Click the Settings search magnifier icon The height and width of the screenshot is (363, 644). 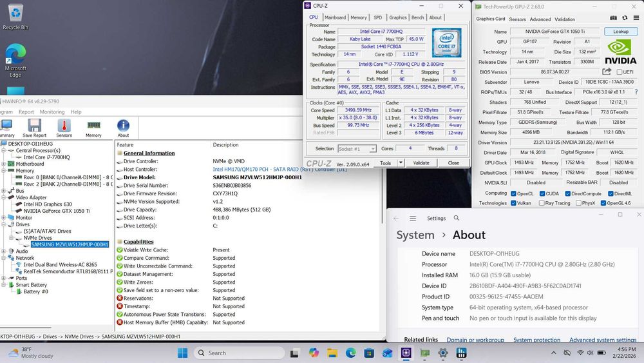point(457,218)
